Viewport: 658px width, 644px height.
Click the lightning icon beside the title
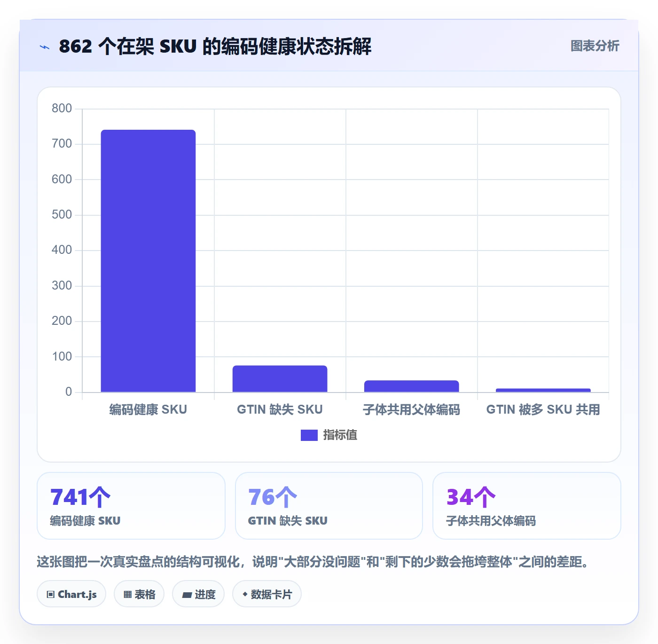coord(45,47)
